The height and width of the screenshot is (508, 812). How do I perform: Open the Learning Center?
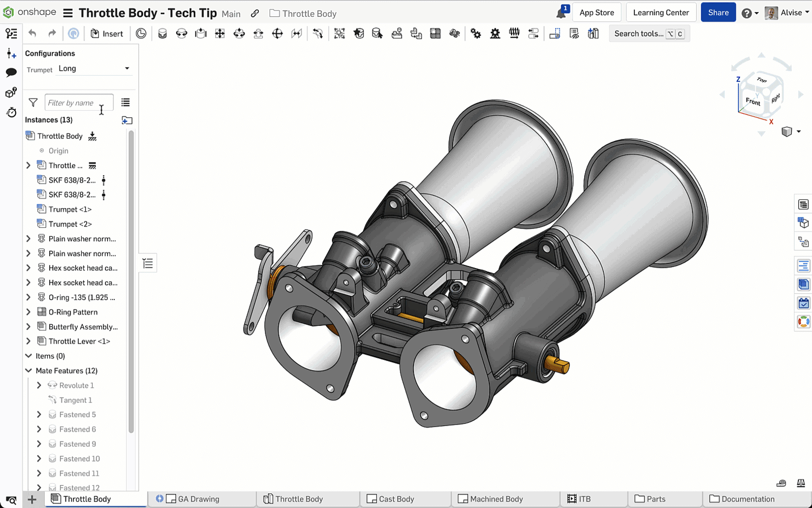[661, 12]
